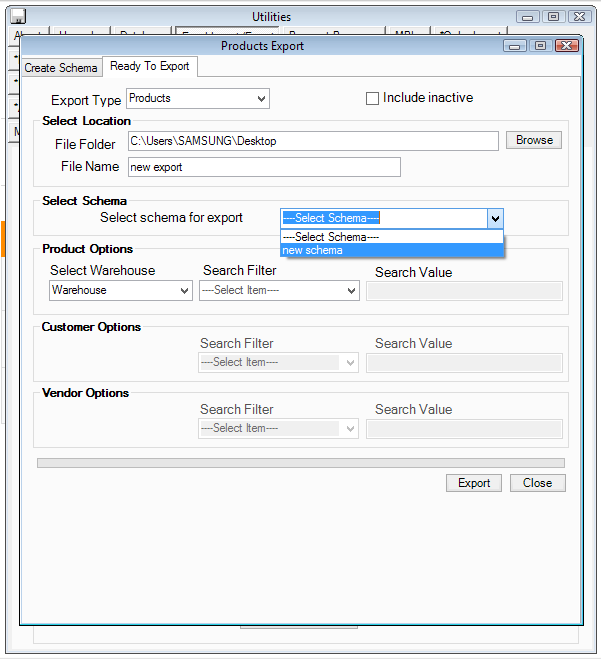Maximize the Products Export window
Image resolution: width=601 pixels, height=659 pixels.
541,46
